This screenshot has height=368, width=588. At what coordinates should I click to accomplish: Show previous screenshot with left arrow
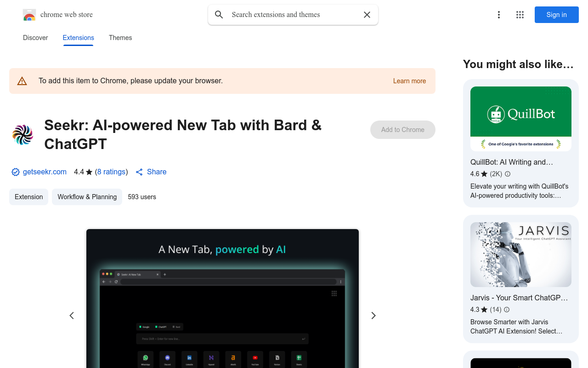[x=72, y=316]
